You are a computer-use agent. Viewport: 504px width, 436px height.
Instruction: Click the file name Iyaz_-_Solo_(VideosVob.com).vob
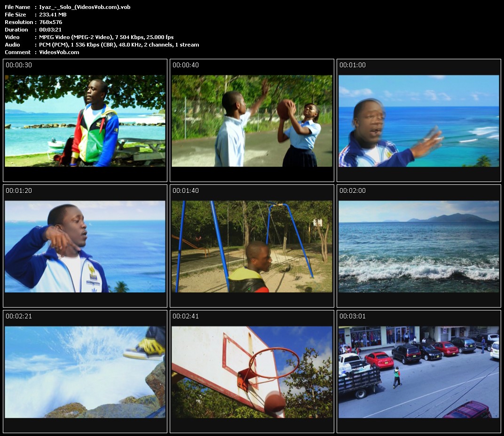point(85,7)
